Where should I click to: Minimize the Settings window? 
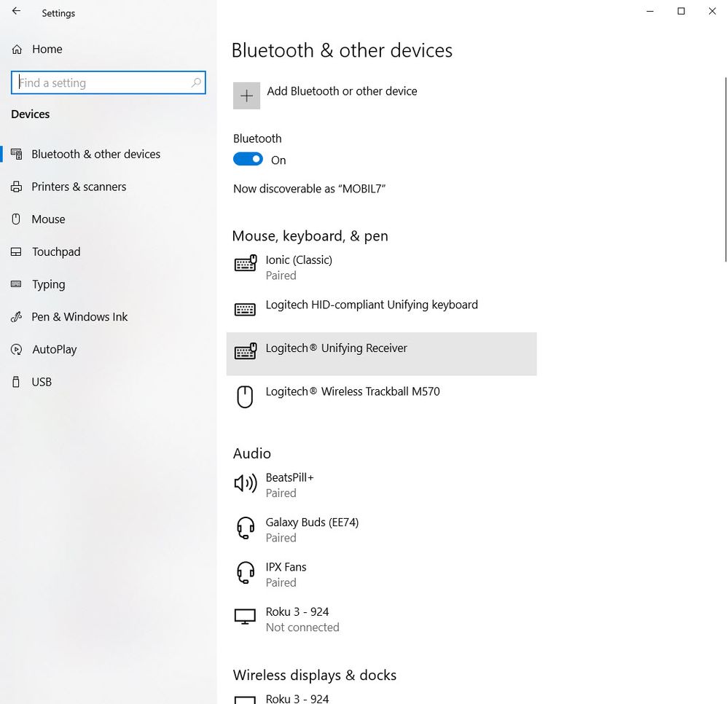click(650, 11)
